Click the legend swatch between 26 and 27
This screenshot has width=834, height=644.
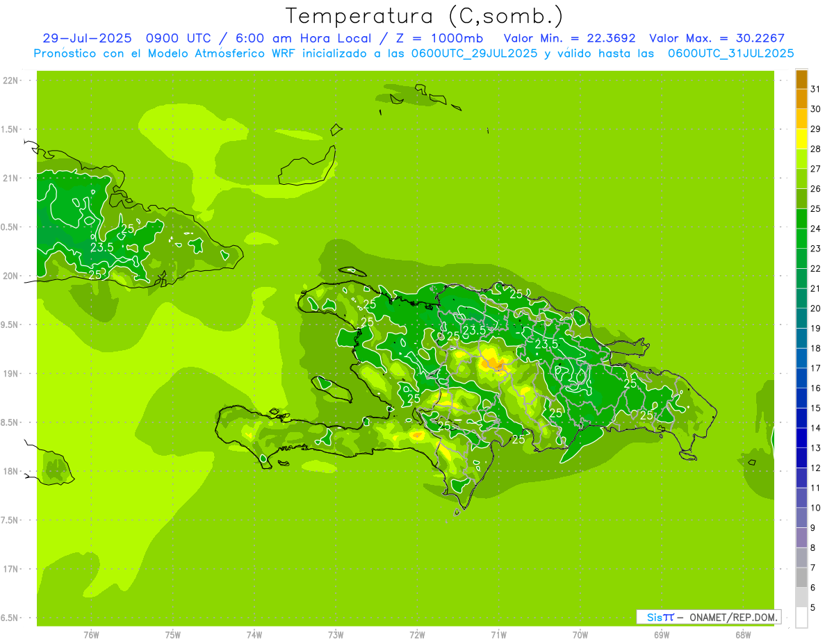(x=801, y=179)
